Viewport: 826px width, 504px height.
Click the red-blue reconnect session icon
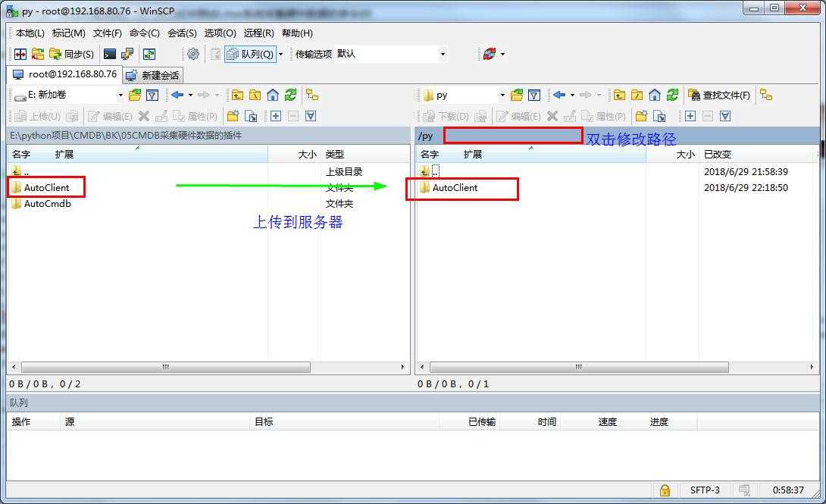pos(490,54)
